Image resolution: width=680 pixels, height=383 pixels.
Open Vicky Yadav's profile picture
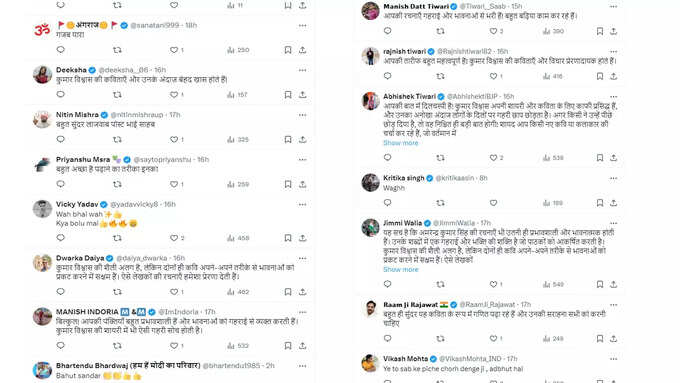(42, 209)
